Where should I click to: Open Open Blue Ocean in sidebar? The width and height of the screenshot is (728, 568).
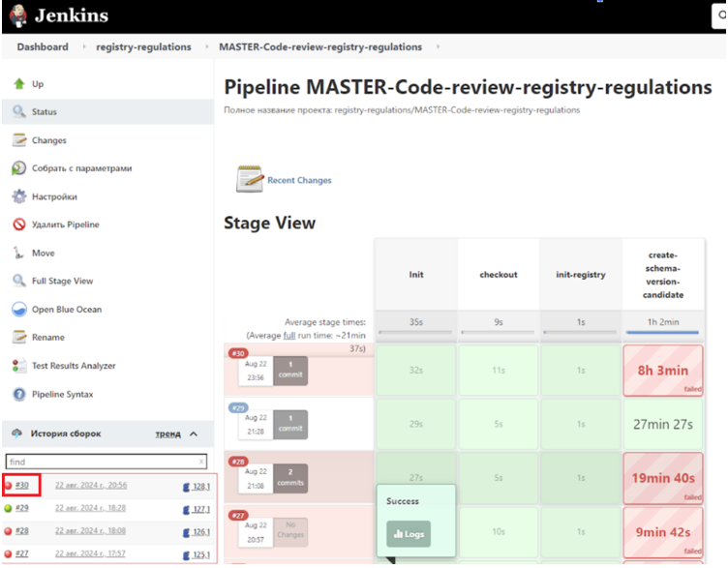click(x=67, y=309)
